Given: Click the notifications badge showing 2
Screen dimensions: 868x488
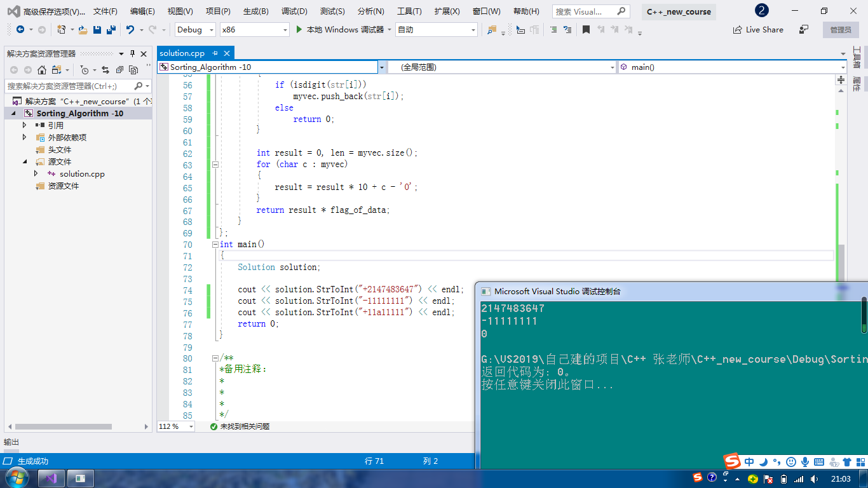Looking at the screenshot, I should click(x=761, y=11).
